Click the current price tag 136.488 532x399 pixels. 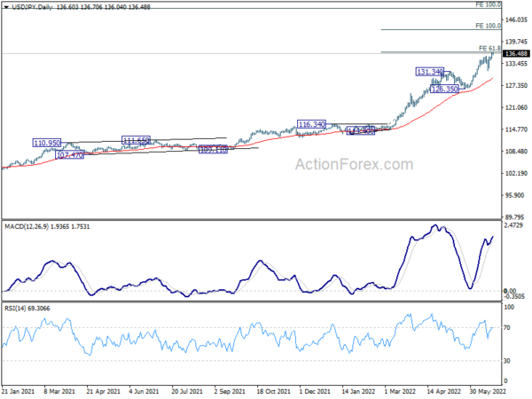(516, 53)
